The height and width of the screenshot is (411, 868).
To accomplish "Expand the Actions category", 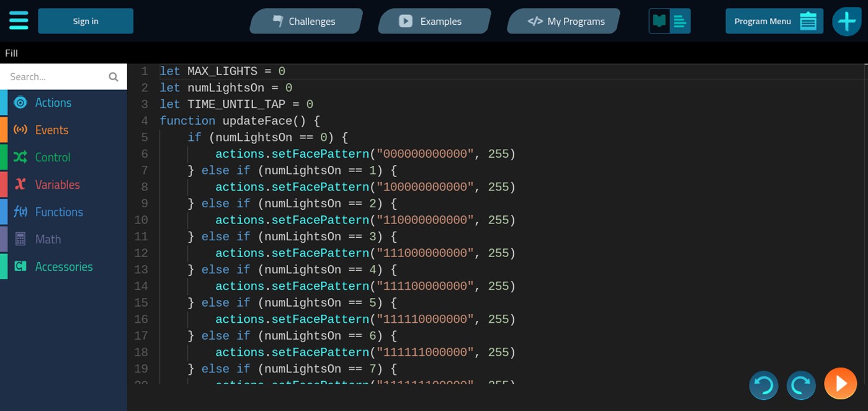I will coord(53,102).
